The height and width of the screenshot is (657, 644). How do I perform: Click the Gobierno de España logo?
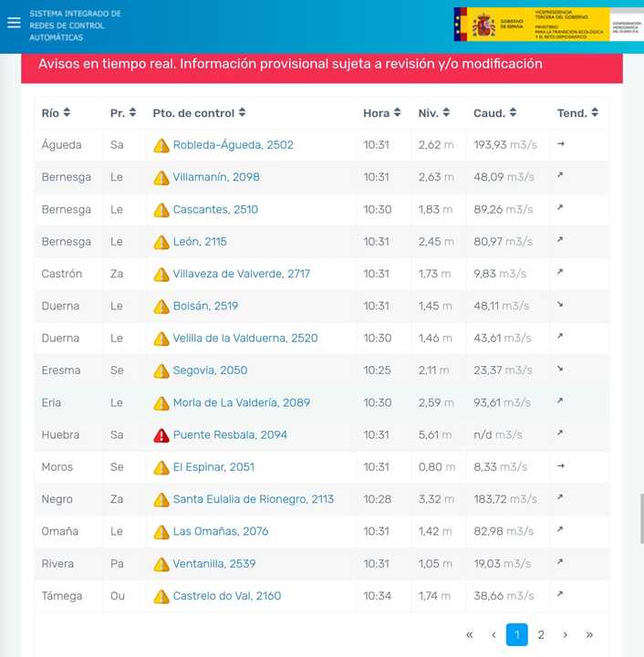[532, 25]
